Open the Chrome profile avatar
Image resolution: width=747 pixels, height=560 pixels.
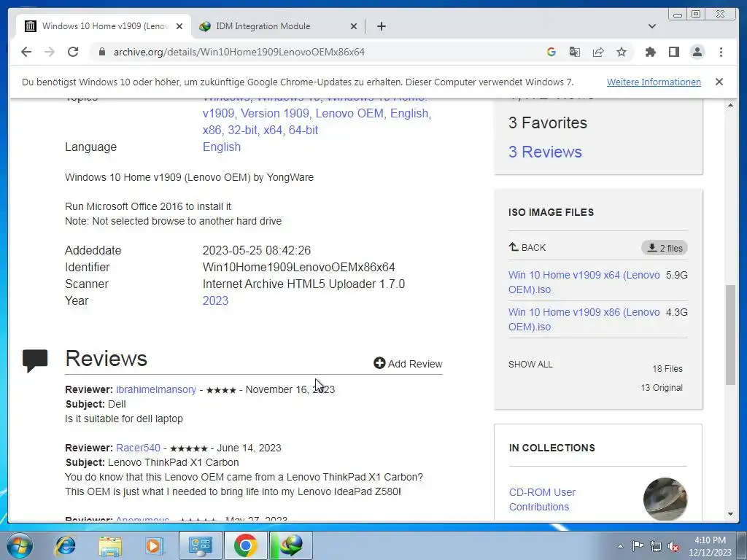[x=697, y=52]
